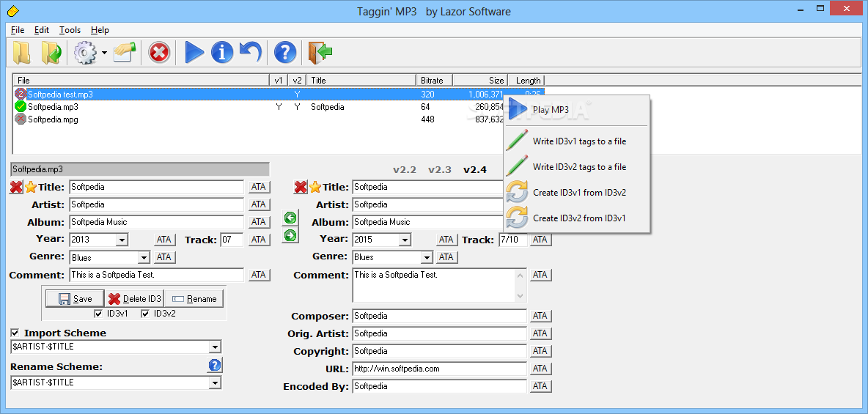The height and width of the screenshot is (414, 868).
Task: Choose Write ID3v2 tags to a file
Action: click(x=576, y=166)
